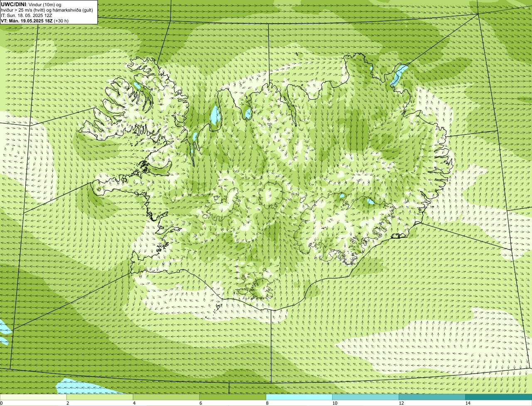Screen dimensions: 532x406
Task: Click the '0' scale label
Action: tap(1, 403)
